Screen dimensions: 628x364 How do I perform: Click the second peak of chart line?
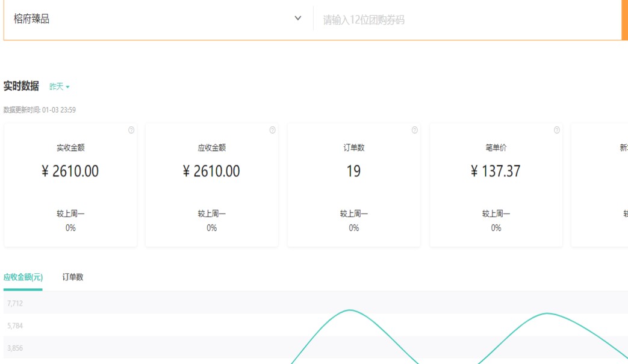[x=547, y=313]
